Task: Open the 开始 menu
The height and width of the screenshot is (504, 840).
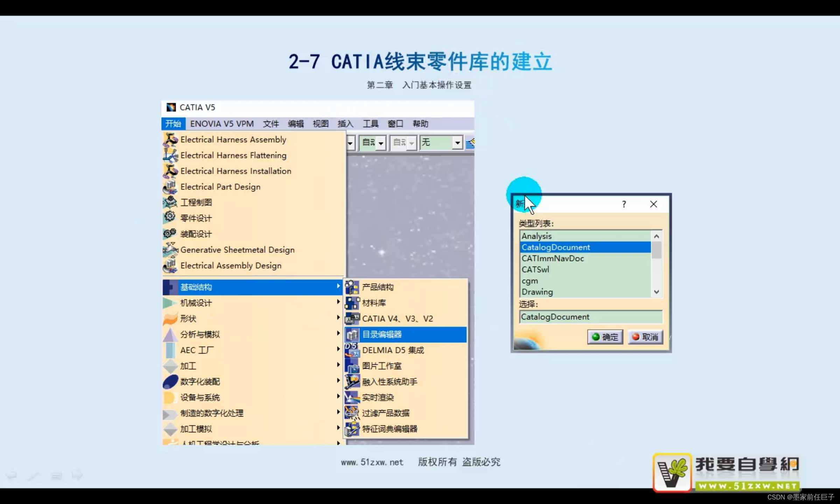Action: click(173, 124)
